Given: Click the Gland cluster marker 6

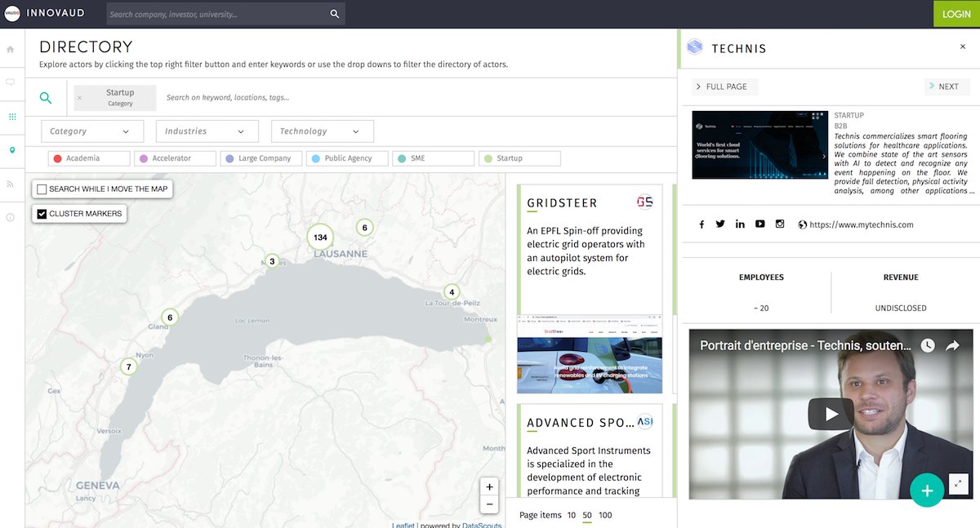Looking at the screenshot, I should [x=170, y=317].
